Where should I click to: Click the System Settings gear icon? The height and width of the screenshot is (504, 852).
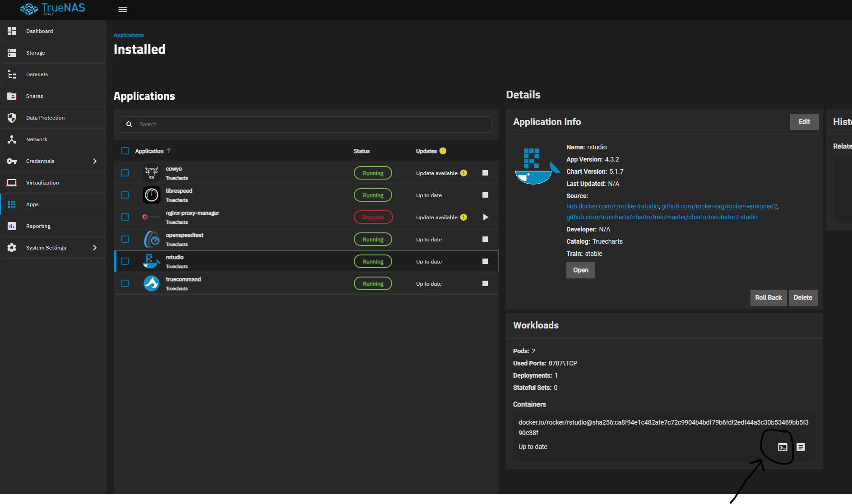click(x=12, y=248)
